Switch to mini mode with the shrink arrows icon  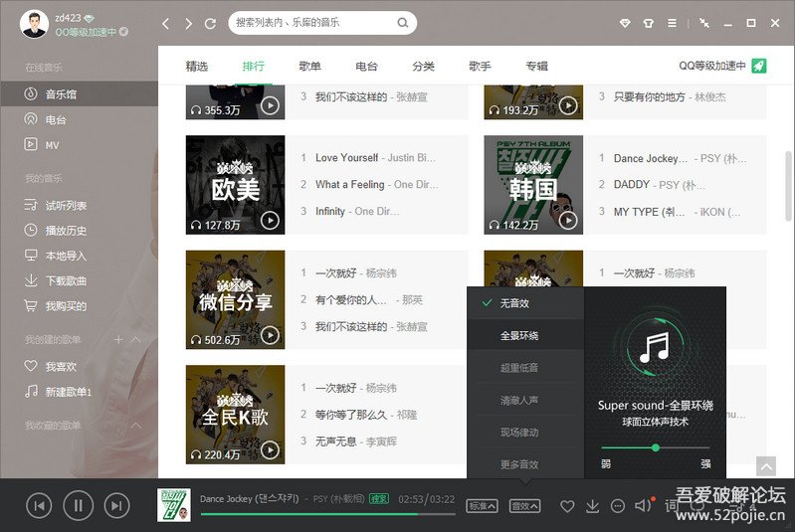tap(704, 23)
